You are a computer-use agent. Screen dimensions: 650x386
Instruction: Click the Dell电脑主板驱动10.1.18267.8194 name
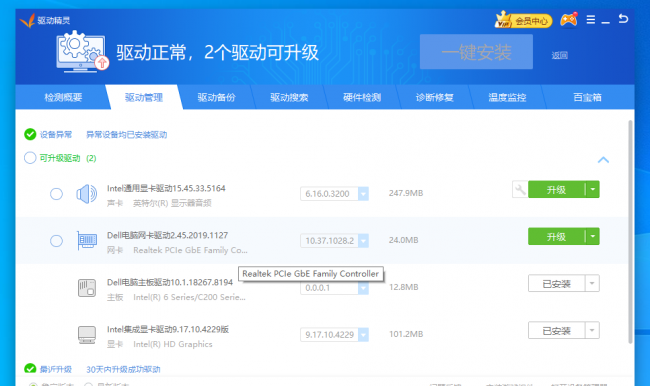click(x=170, y=282)
